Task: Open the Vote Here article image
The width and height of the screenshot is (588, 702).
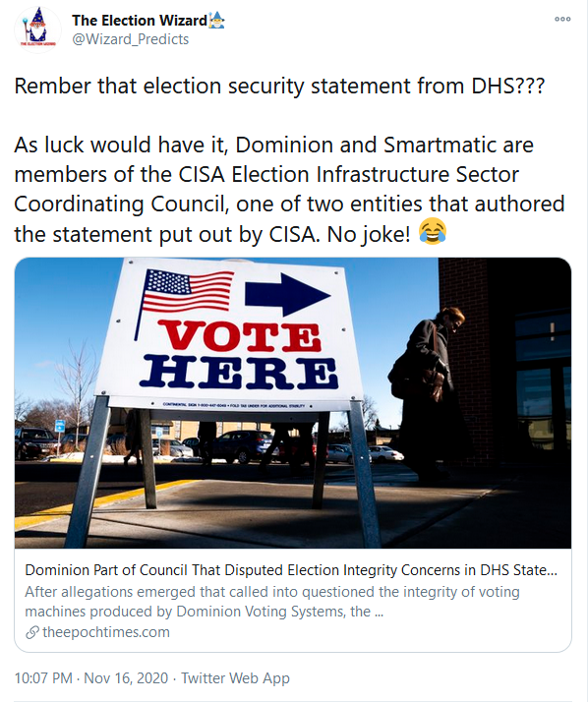Action: (293, 403)
